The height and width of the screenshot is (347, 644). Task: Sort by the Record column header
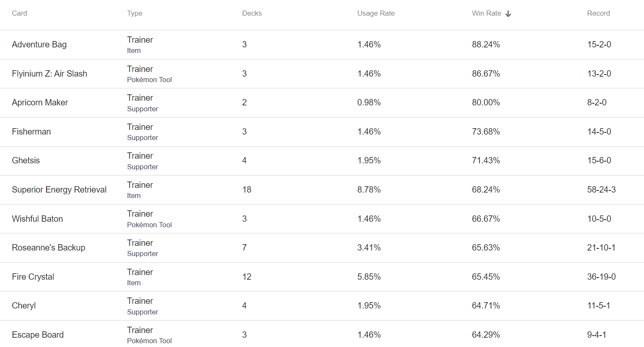click(x=598, y=13)
